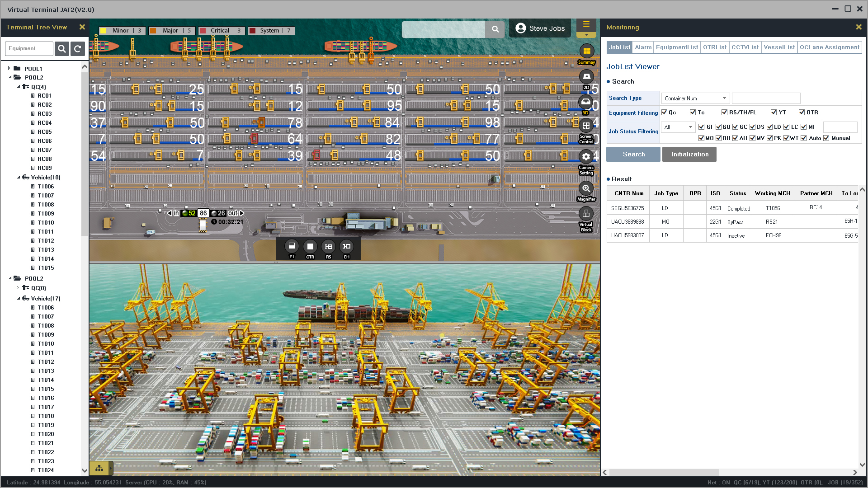The width and height of the screenshot is (868, 488).
Task: Click the red Critical alarm swatch
Action: click(203, 31)
